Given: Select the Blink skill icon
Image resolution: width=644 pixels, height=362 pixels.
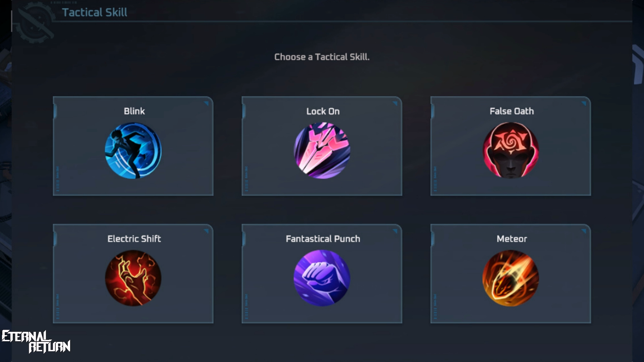Looking at the screenshot, I should coord(133,150).
